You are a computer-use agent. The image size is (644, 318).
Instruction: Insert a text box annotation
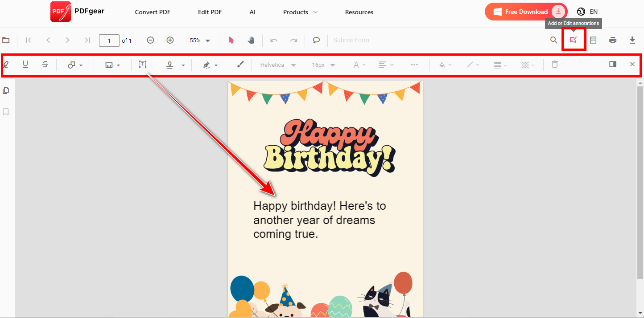(143, 64)
